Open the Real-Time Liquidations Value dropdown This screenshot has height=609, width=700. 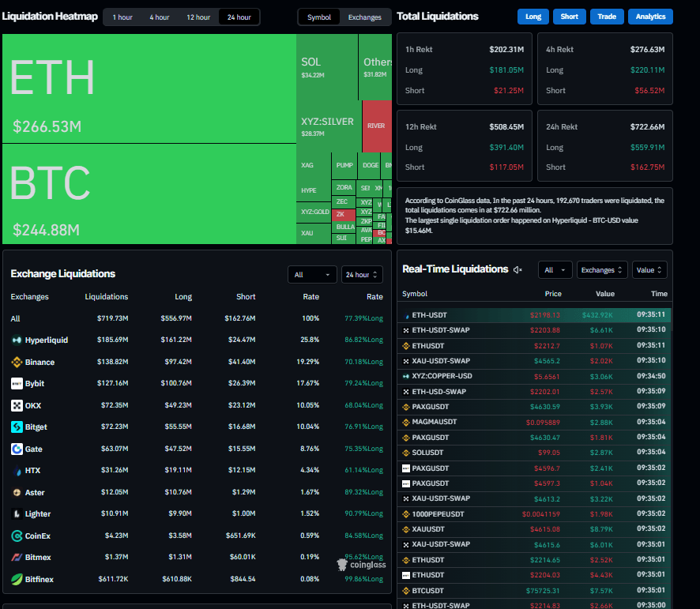(x=649, y=270)
